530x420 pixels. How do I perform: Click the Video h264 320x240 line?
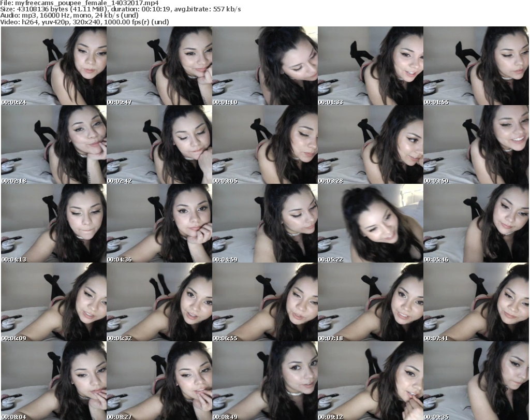84,22
